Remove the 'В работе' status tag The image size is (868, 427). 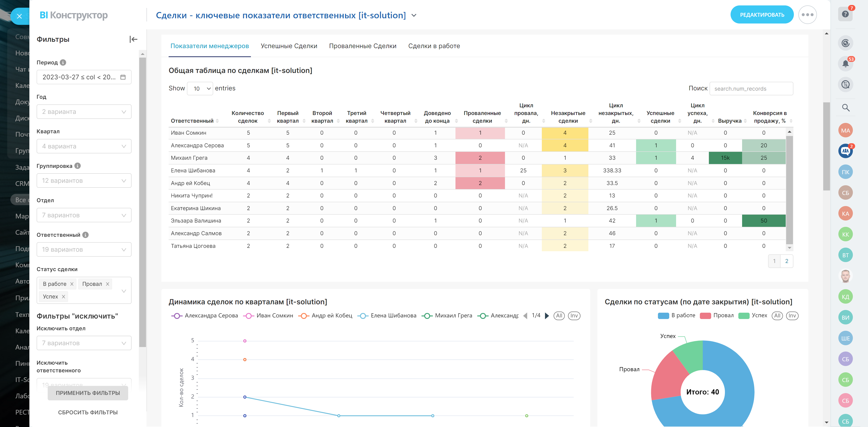pyautogui.click(x=72, y=284)
